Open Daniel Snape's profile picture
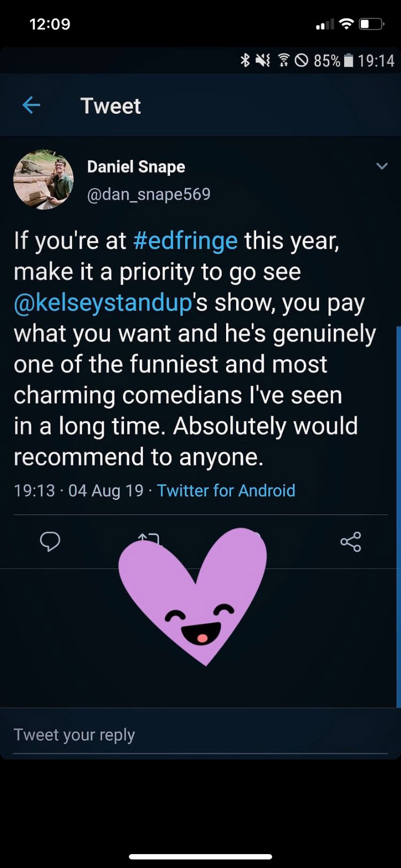 click(43, 180)
